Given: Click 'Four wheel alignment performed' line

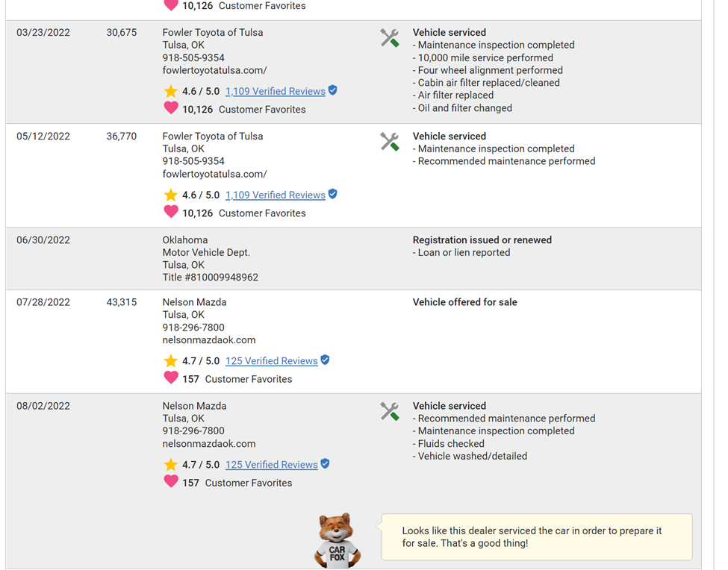Looking at the screenshot, I should click(488, 70).
